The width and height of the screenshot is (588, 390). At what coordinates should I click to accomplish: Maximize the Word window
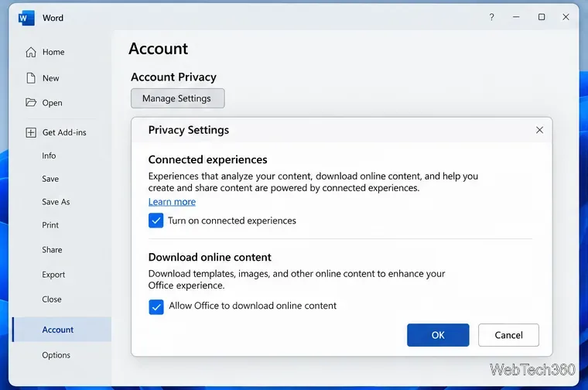[x=542, y=17]
